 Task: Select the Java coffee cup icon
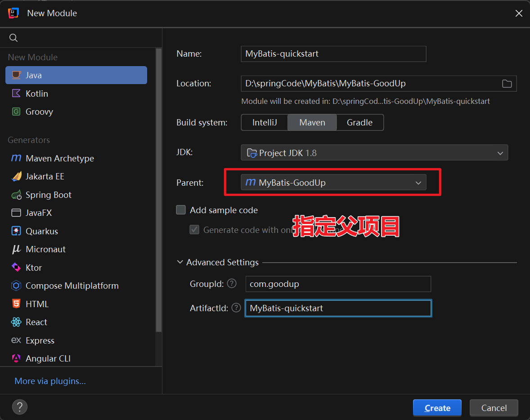coord(16,75)
